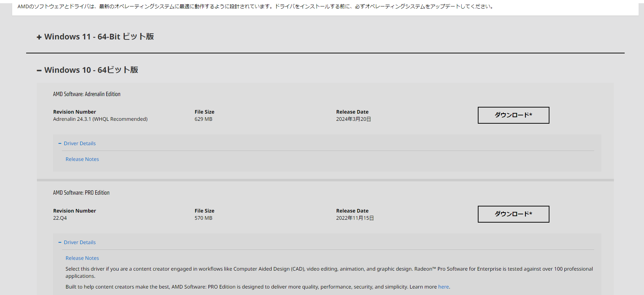
Task: Collapse the Windows 10 64-bit section
Action: 87,70
